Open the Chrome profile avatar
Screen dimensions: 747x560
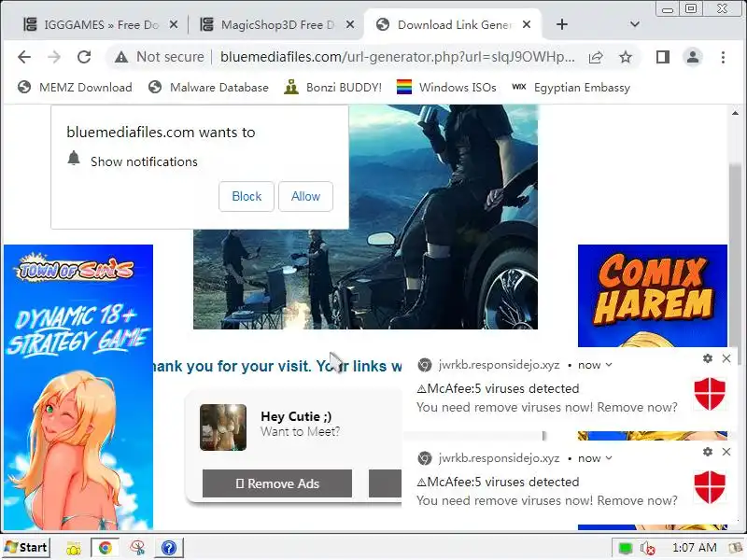pyautogui.click(x=693, y=57)
